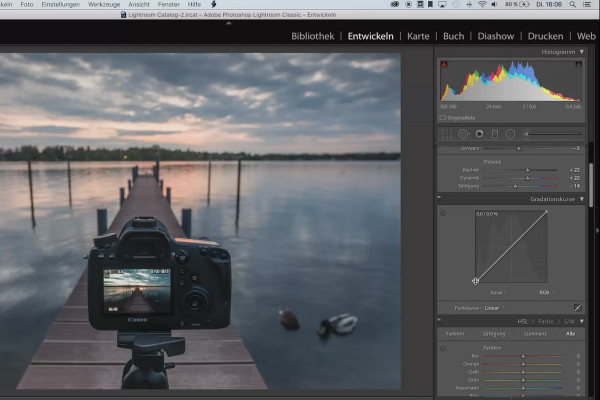The height and width of the screenshot is (400, 600).
Task: Open the Foto menu
Action: click(26, 5)
